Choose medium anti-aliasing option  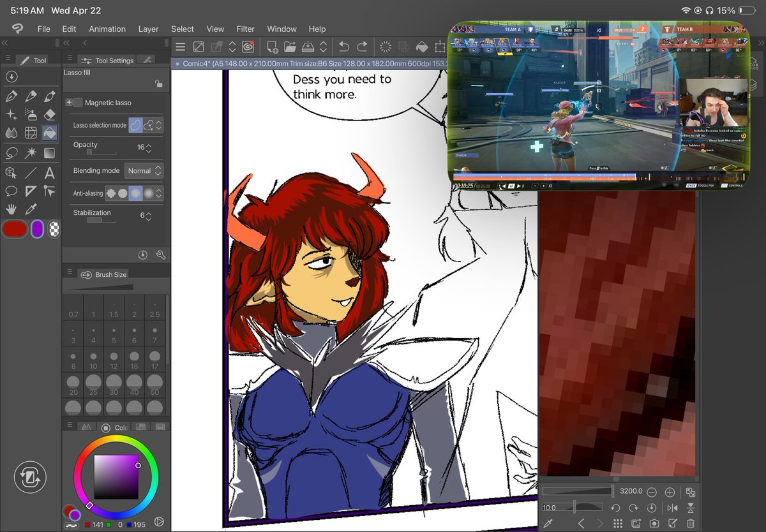(135, 193)
